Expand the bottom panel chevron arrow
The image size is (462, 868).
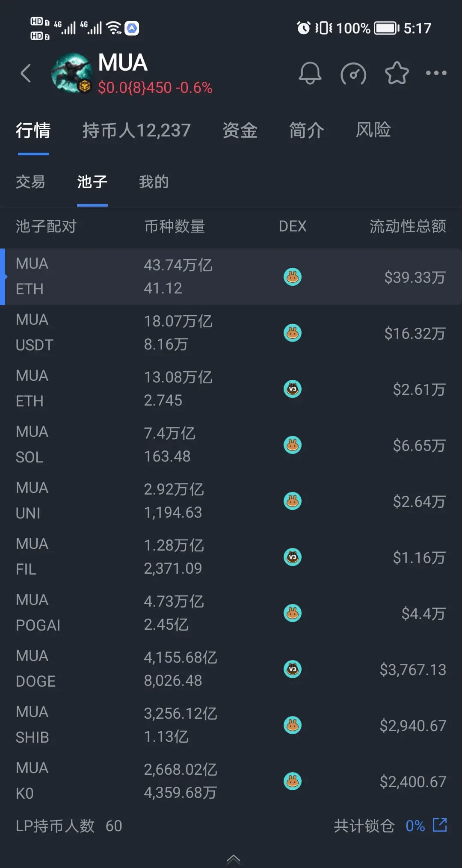234,859
